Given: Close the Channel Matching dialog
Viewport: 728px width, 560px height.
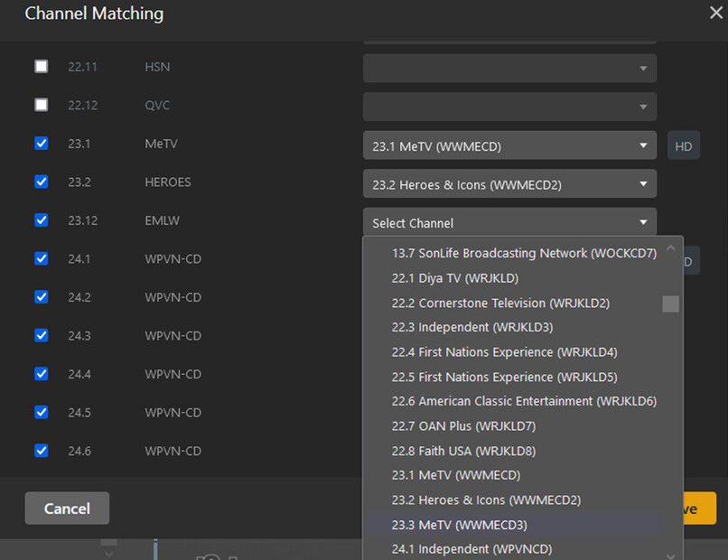Looking at the screenshot, I should 716,13.
